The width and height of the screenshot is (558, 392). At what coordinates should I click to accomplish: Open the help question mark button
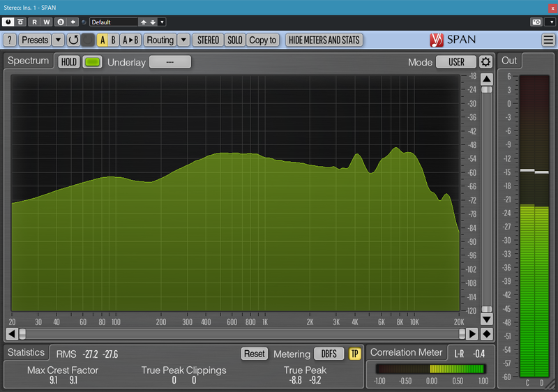(10, 40)
